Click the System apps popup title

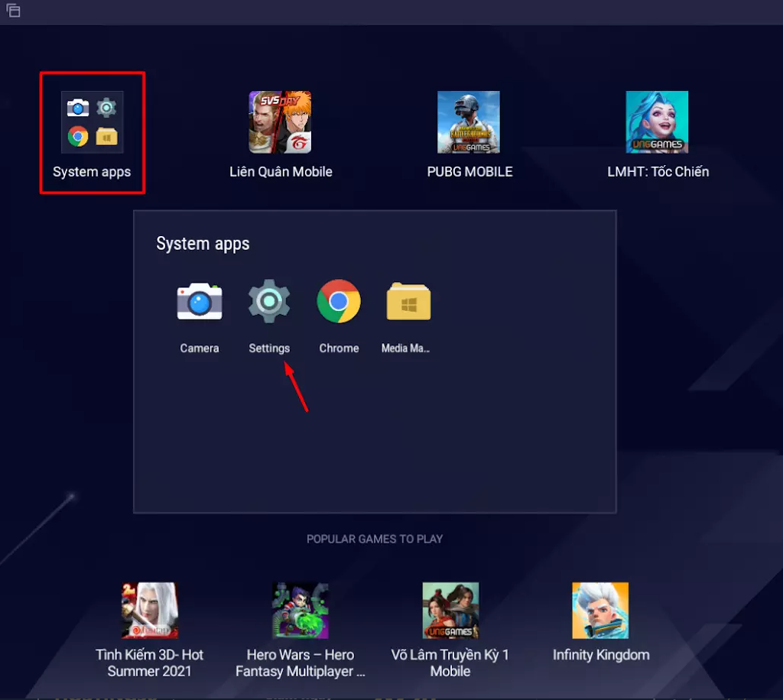pos(203,245)
